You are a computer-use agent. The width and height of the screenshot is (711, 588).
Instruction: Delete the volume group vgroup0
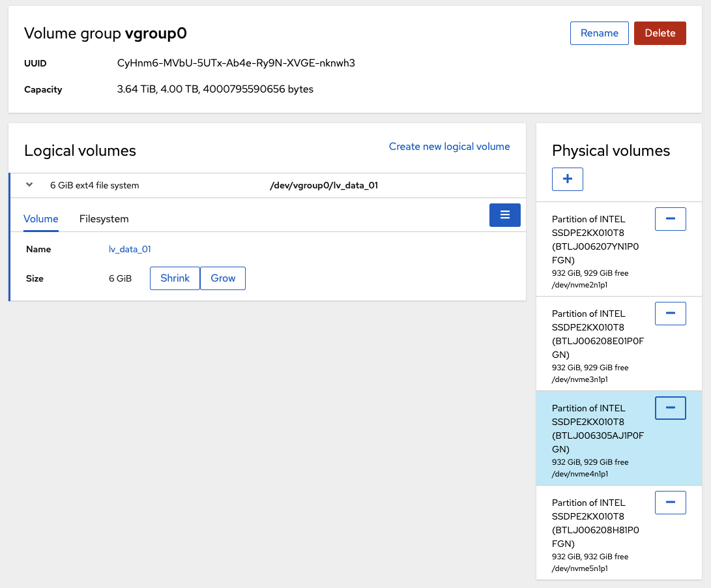[x=660, y=33]
